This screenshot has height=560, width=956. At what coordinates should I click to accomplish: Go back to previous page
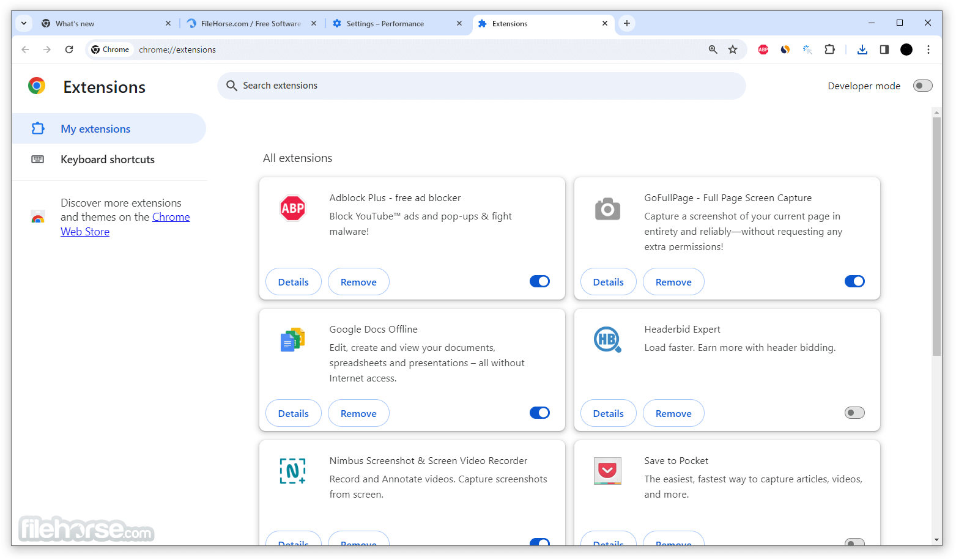pos(25,50)
